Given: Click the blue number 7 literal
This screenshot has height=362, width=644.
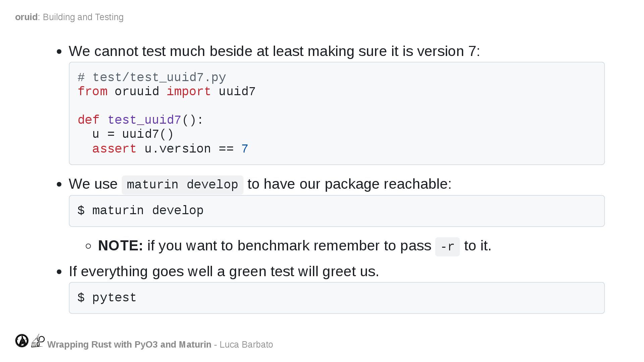Looking at the screenshot, I should point(245,149).
